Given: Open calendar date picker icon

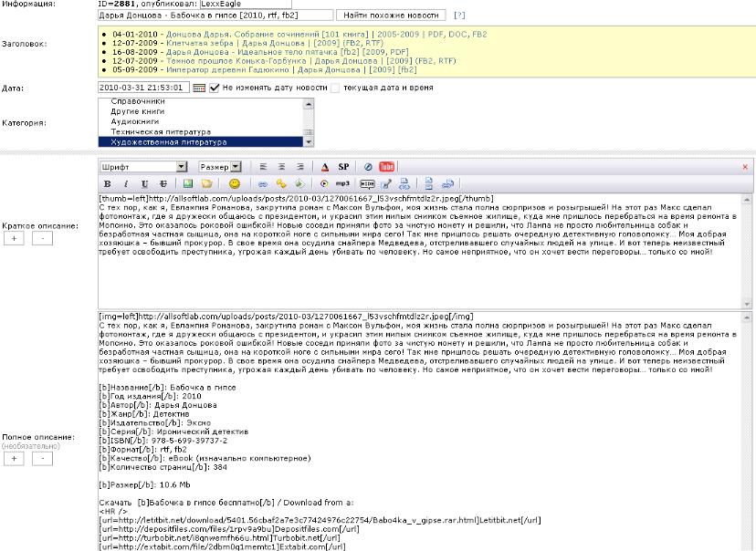Looking at the screenshot, I should click(x=199, y=88).
